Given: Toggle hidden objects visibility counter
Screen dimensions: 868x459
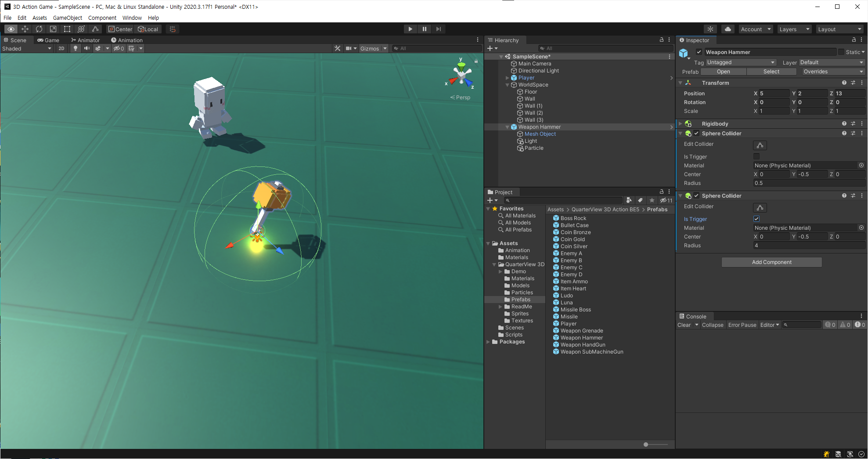Looking at the screenshot, I should click(x=119, y=48).
